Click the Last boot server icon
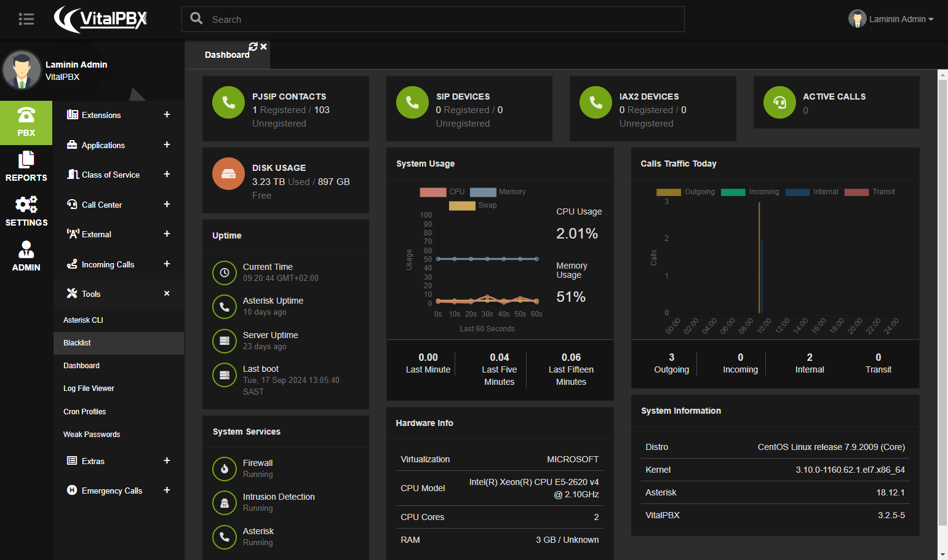This screenshot has width=948, height=560. coord(225,374)
